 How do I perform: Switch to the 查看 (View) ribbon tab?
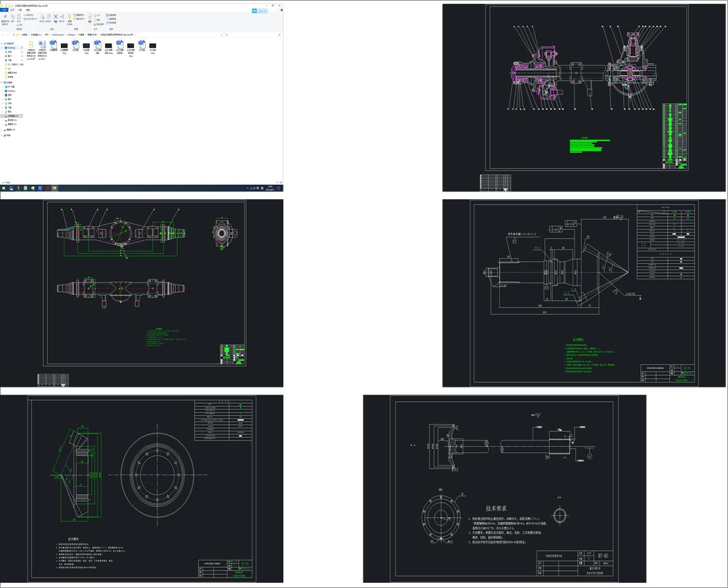[28, 10]
